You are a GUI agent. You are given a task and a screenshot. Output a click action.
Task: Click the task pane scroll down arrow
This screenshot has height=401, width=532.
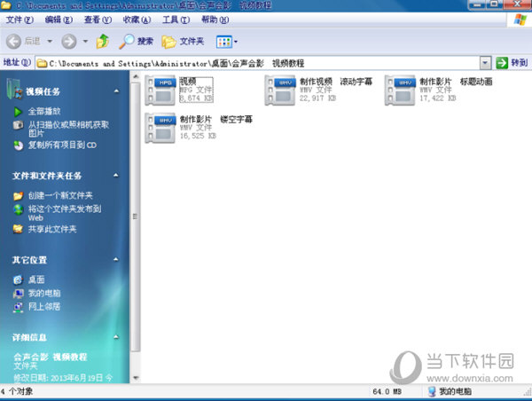pos(136,378)
